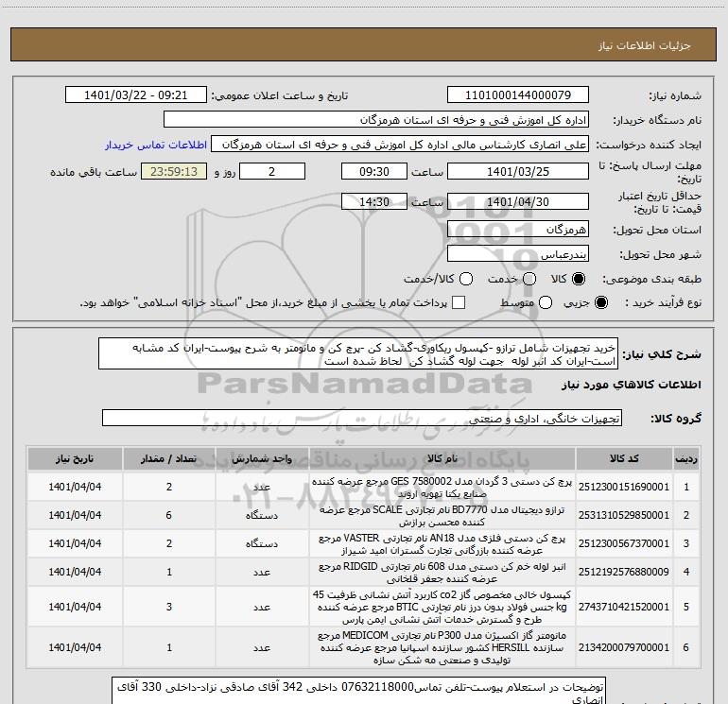This screenshot has height=704, width=728.
Task: Select the متوسط purchase type radio
Action: click(x=546, y=302)
